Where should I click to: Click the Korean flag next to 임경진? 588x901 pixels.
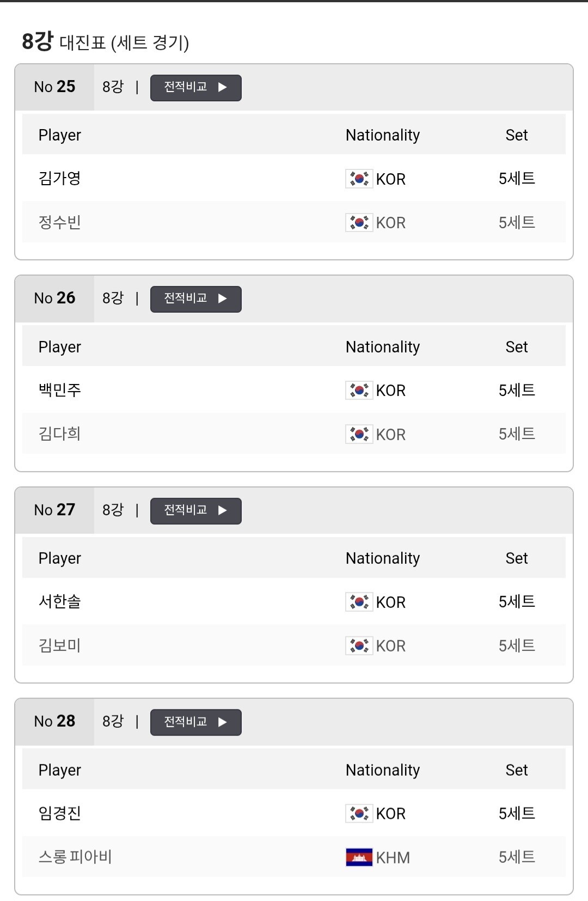point(359,813)
